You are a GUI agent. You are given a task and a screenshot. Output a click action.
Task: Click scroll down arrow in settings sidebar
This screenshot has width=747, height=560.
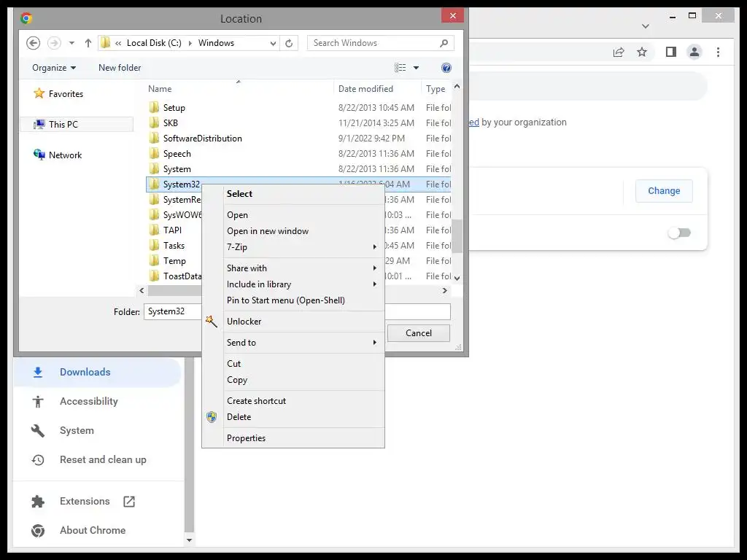point(189,540)
